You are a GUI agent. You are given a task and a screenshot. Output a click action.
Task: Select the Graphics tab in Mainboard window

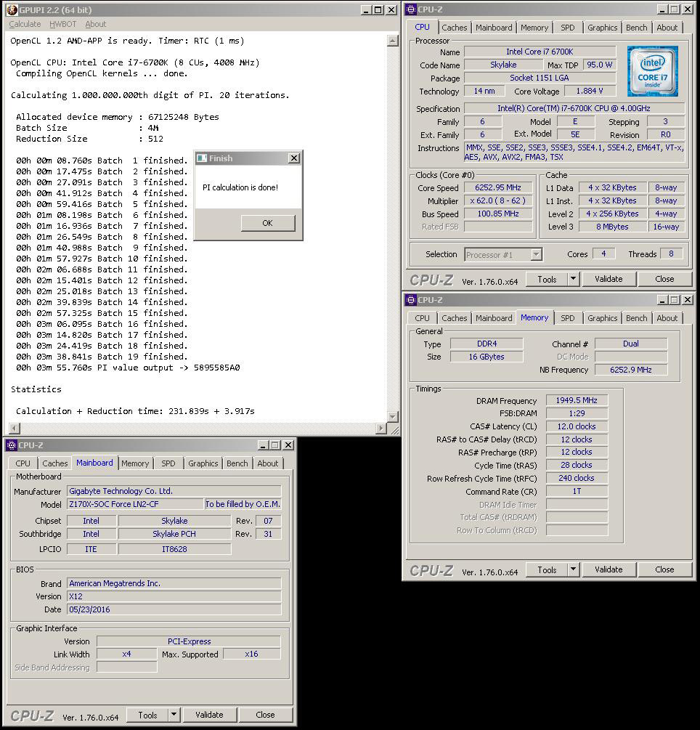(203, 463)
